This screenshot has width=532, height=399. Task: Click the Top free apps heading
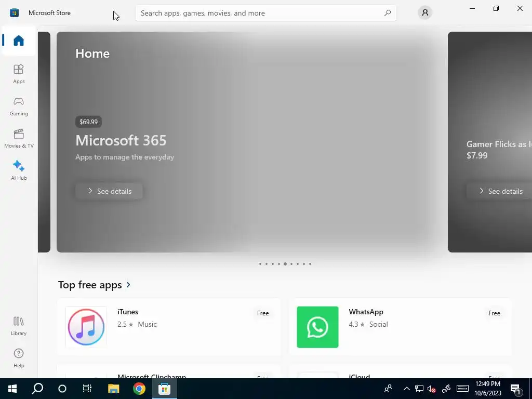(x=90, y=285)
